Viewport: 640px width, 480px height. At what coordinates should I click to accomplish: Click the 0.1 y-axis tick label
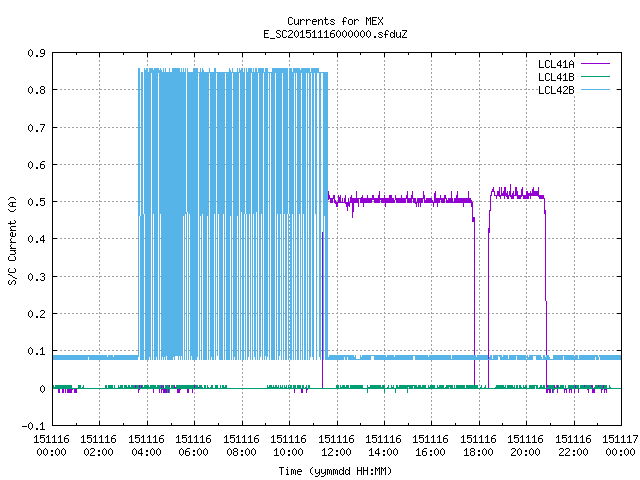(36, 351)
